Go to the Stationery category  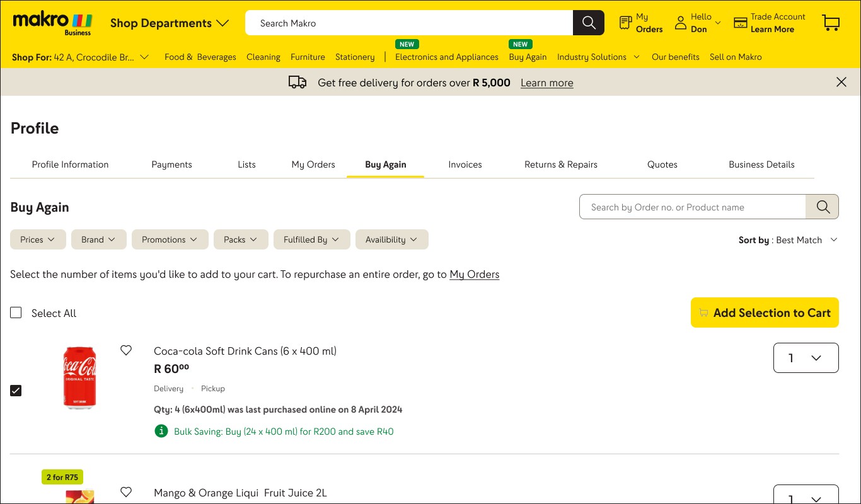(x=355, y=57)
